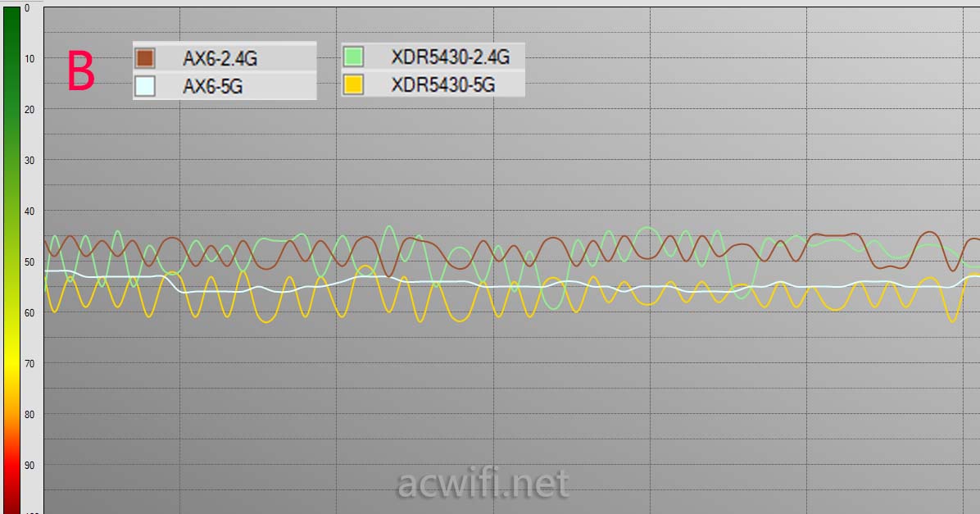
Task: Click the 30 tick label on axis
Action: click(29, 161)
